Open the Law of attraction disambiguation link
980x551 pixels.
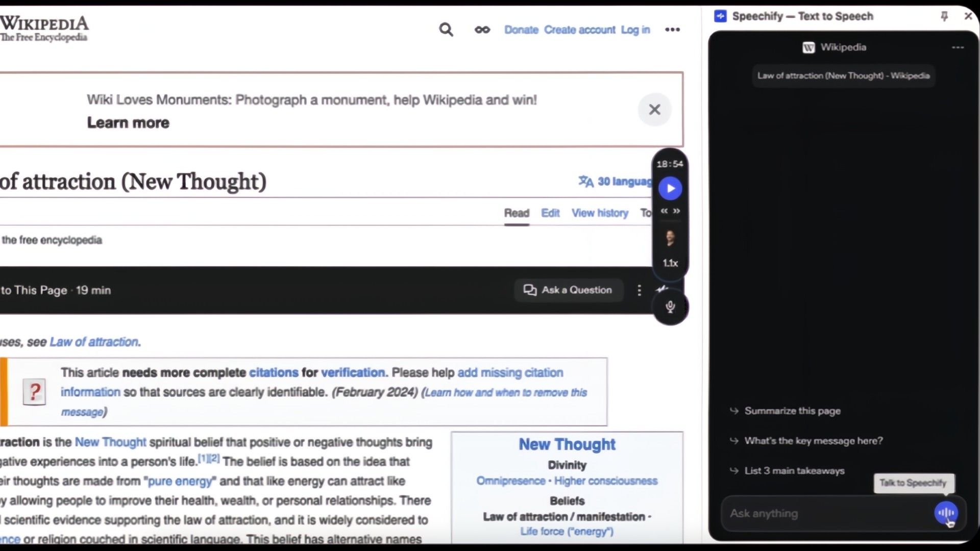pyautogui.click(x=94, y=342)
